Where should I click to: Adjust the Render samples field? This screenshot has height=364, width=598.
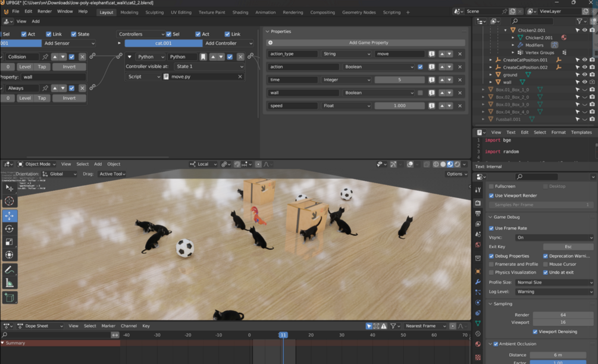coord(563,315)
